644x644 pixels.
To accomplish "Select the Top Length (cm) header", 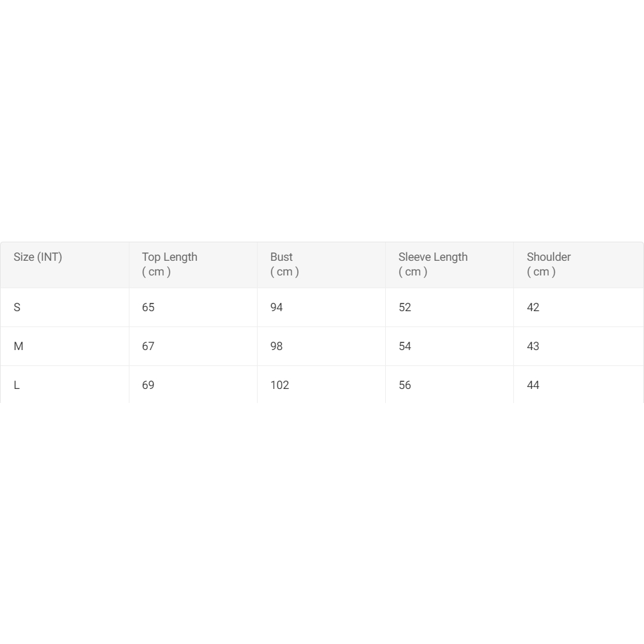I will click(x=170, y=264).
